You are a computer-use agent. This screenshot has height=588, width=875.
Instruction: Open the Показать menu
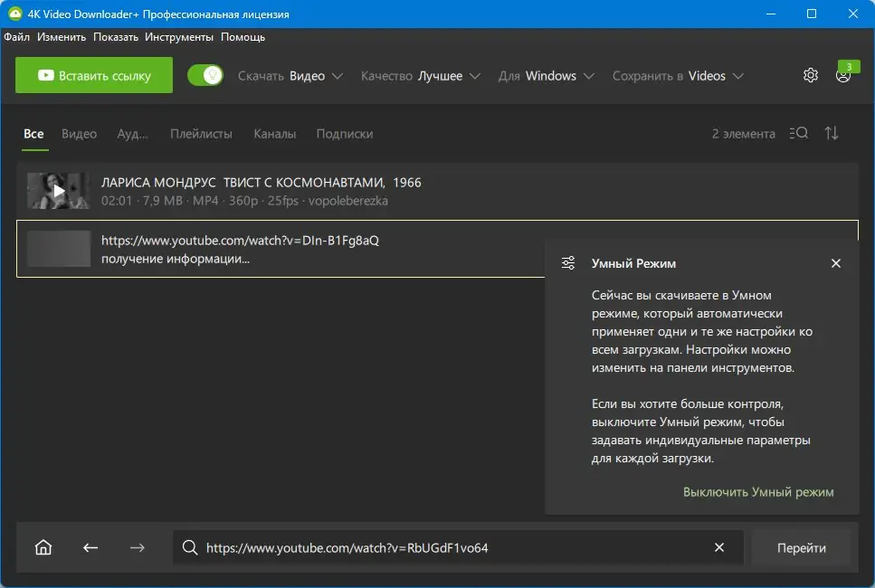116,37
